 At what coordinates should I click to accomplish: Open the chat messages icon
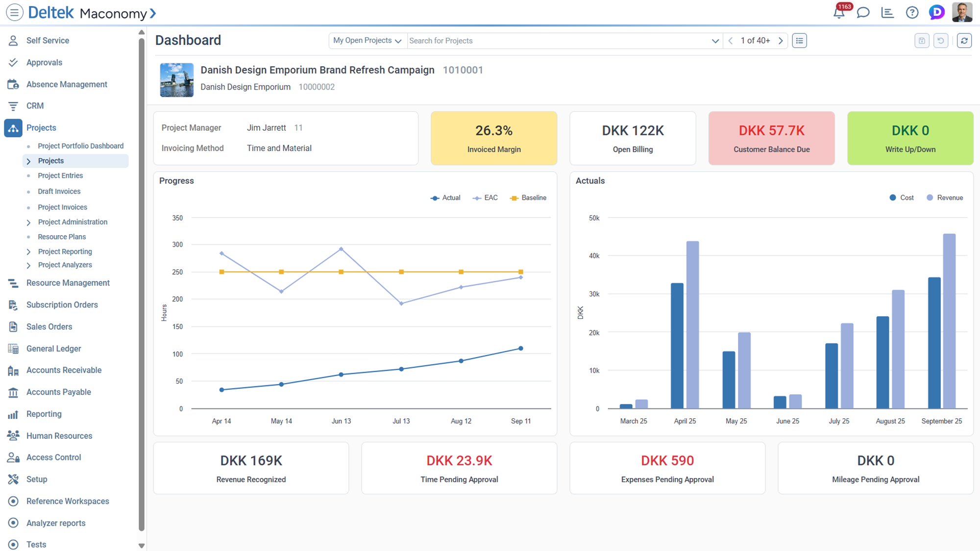[863, 12]
